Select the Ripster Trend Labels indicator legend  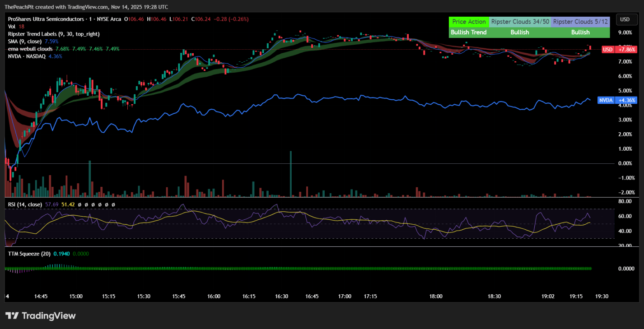point(54,34)
